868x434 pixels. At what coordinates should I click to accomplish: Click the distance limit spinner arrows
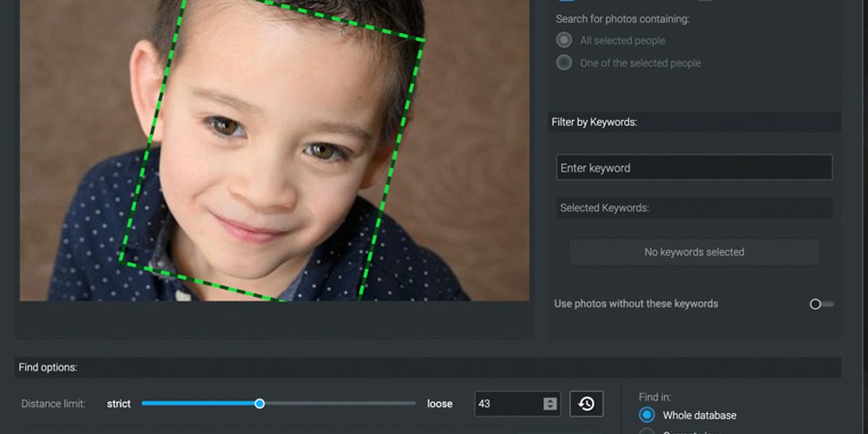pos(549,404)
